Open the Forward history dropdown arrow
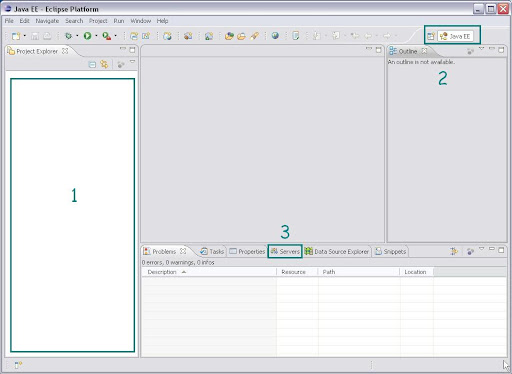This screenshot has height=374, width=512. tap(396, 36)
